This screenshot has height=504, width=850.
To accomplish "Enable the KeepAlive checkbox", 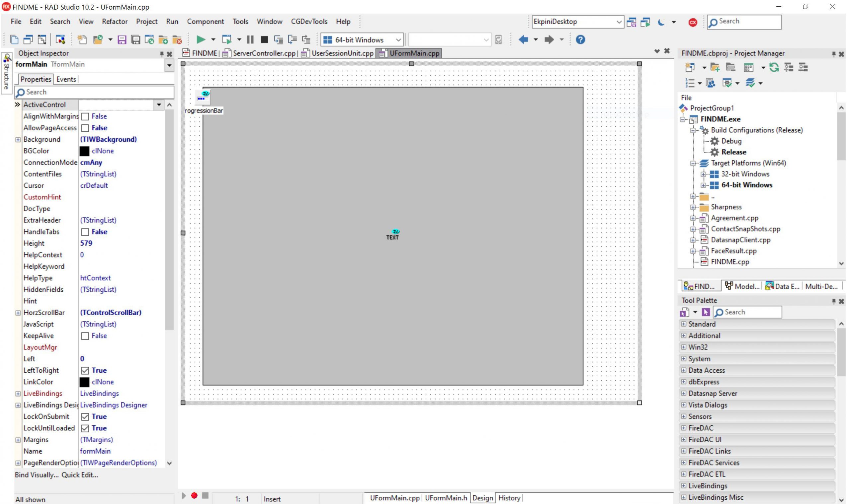I will [x=85, y=336].
